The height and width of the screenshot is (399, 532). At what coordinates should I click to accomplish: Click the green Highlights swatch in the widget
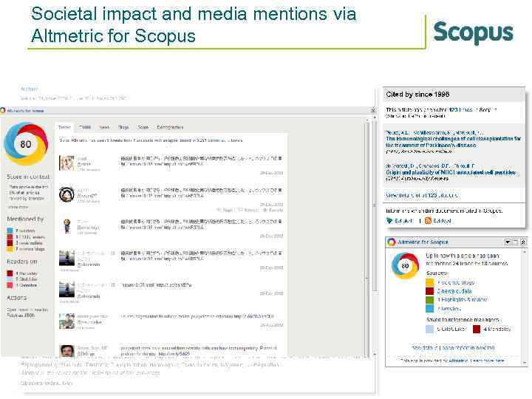429,299
